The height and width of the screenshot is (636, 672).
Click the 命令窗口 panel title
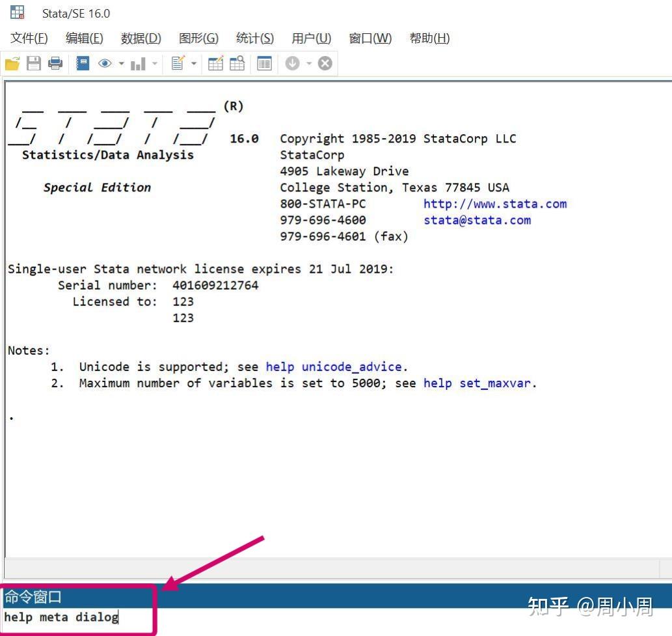tap(33, 596)
